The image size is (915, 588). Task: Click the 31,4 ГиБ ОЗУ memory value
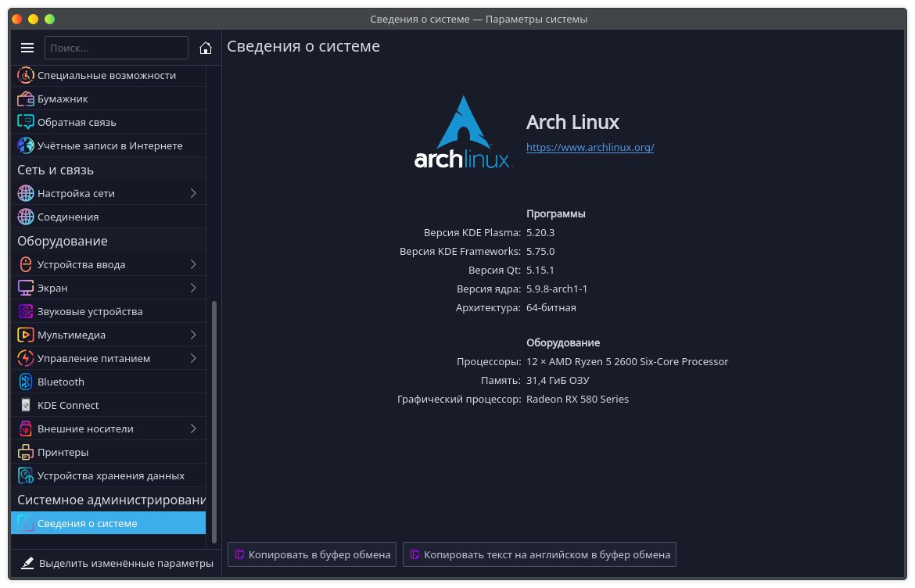[558, 380]
